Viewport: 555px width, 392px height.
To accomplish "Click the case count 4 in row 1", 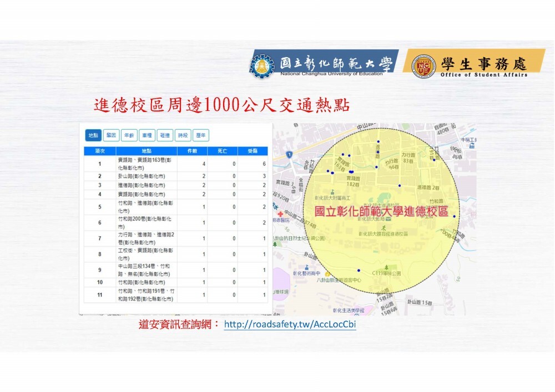I will 204,164.
